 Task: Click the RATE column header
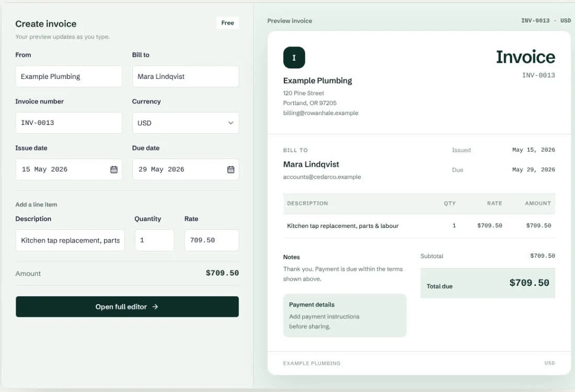[x=494, y=203]
